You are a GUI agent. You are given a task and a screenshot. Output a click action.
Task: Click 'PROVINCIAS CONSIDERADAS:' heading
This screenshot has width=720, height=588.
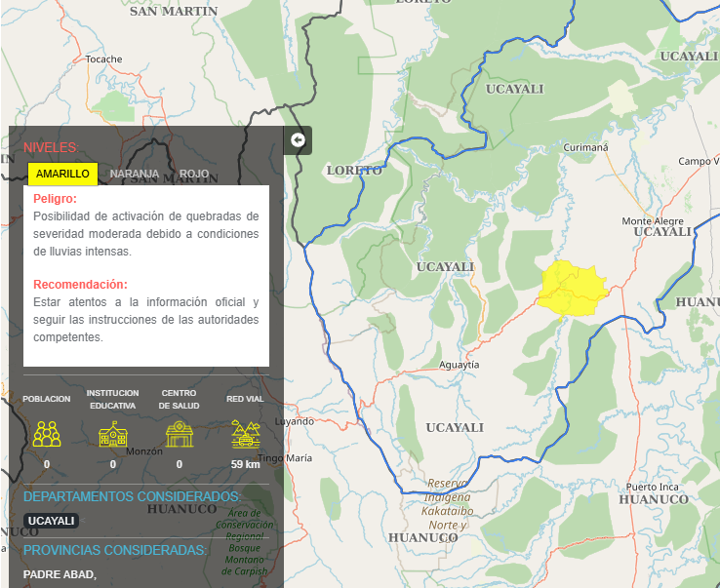(115, 550)
